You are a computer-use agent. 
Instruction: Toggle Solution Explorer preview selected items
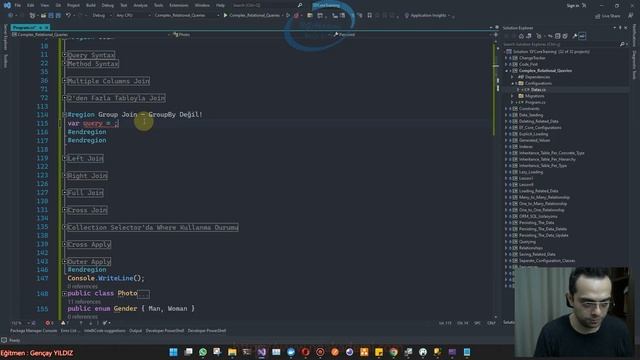pos(582,36)
